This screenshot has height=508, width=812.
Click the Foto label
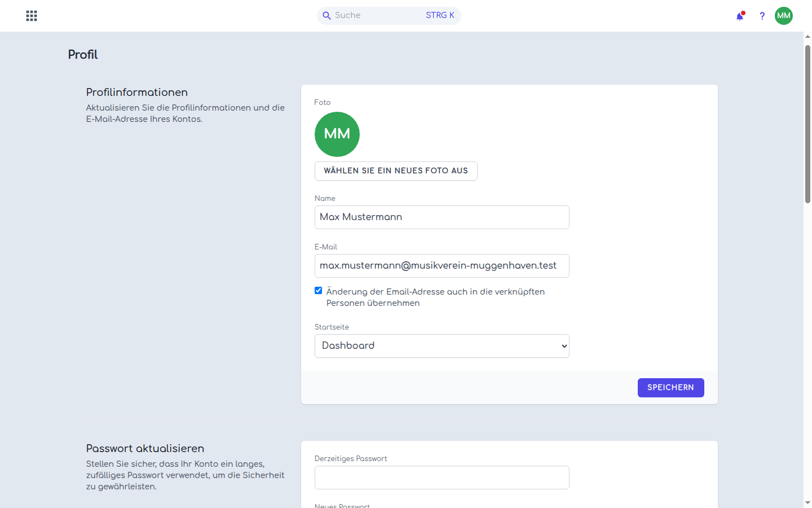click(323, 102)
